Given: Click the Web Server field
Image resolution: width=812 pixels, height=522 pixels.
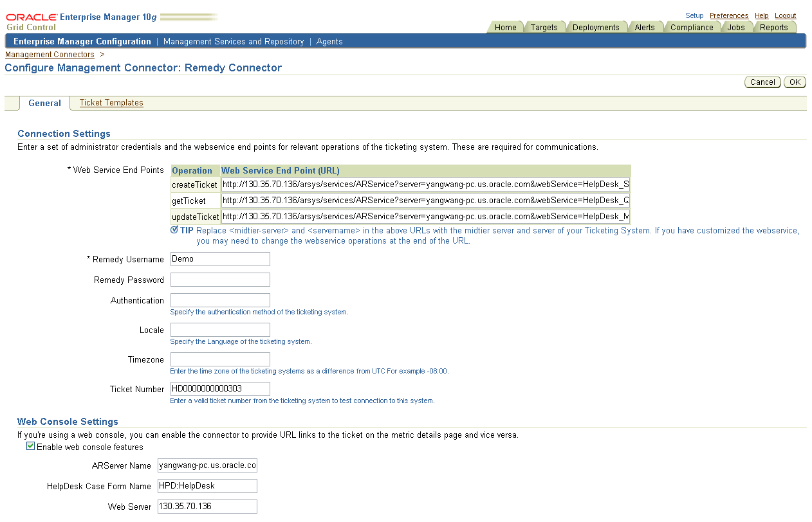Looking at the screenshot, I should (207, 507).
